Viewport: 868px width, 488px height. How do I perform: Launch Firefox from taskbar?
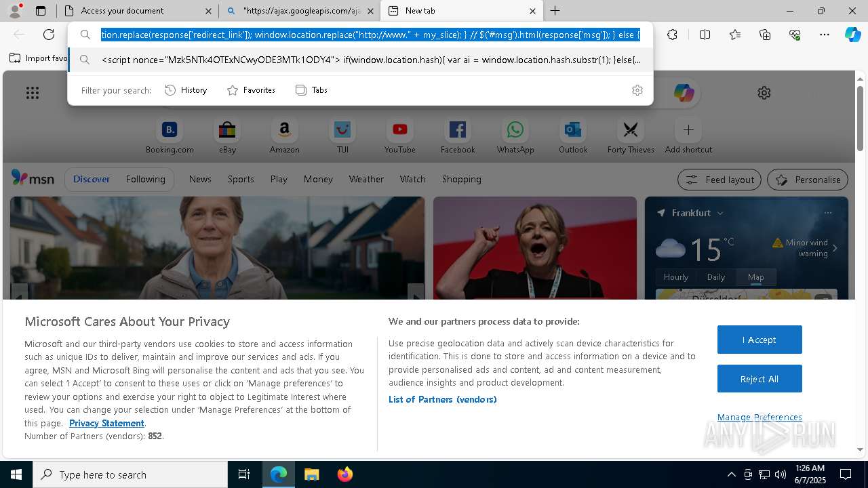tap(344, 474)
